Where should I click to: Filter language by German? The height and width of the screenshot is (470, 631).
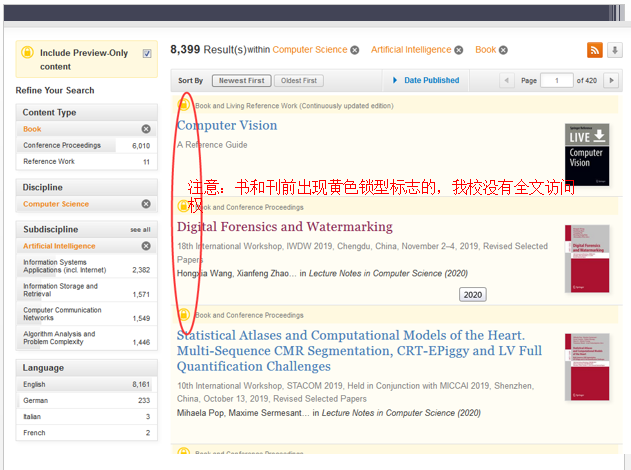pyautogui.click(x=87, y=400)
